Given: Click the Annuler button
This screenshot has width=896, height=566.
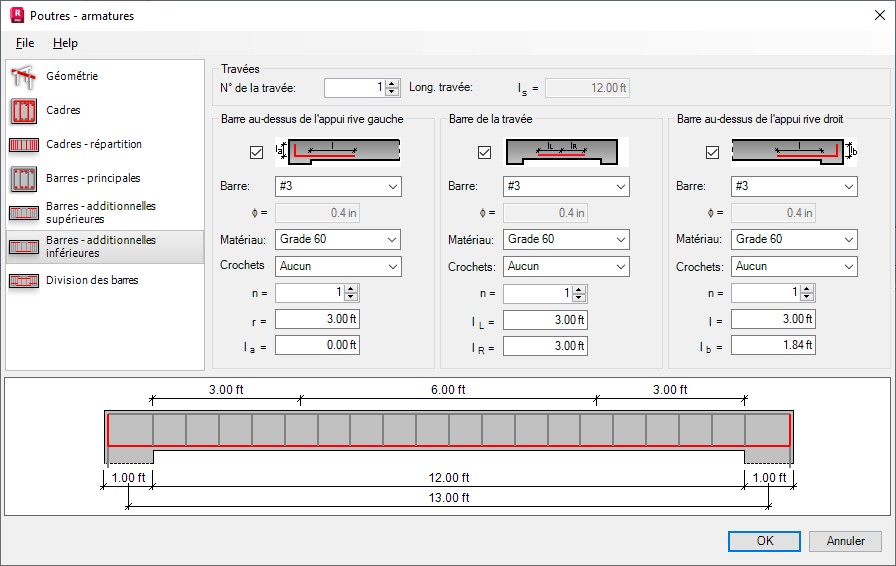Looking at the screenshot, I should click(845, 541).
